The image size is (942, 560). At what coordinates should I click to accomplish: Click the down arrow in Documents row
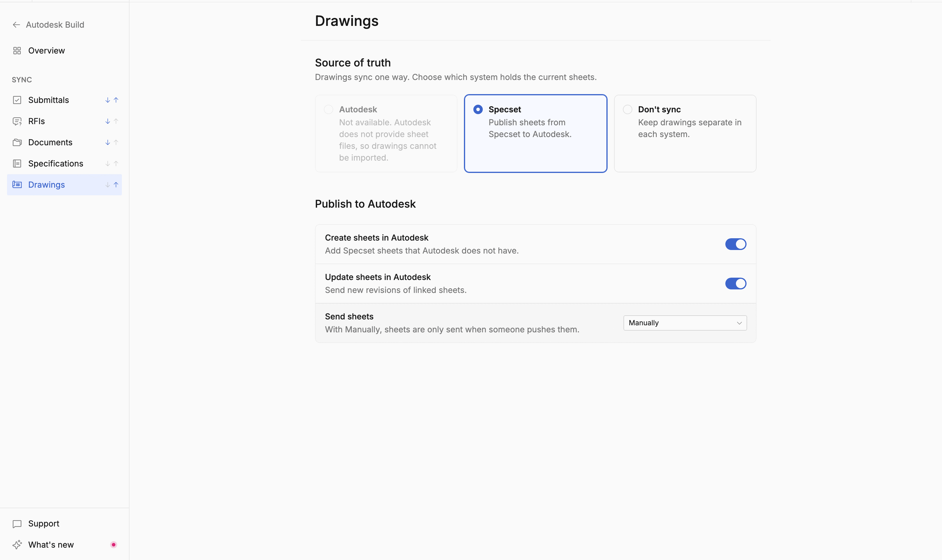(108, 142)
